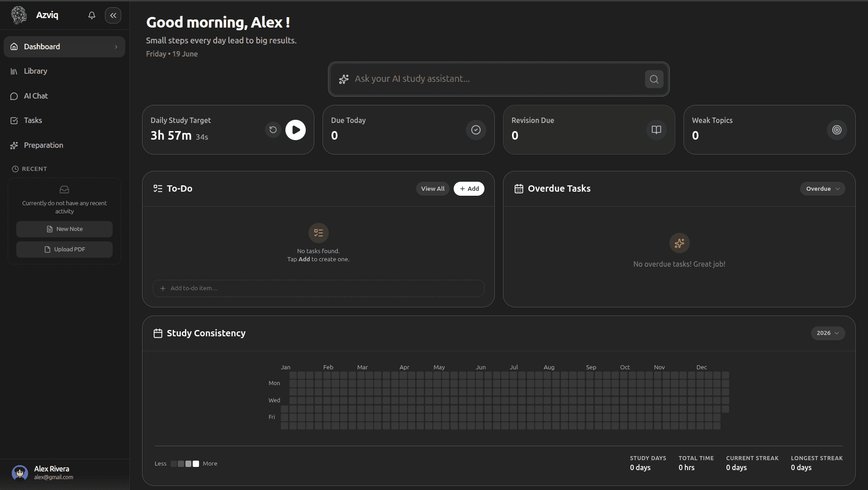This screenshot has width=868, height=490.
Task: Click the Add to-do button
Action: pyautogui.click(x=469, y=188)
